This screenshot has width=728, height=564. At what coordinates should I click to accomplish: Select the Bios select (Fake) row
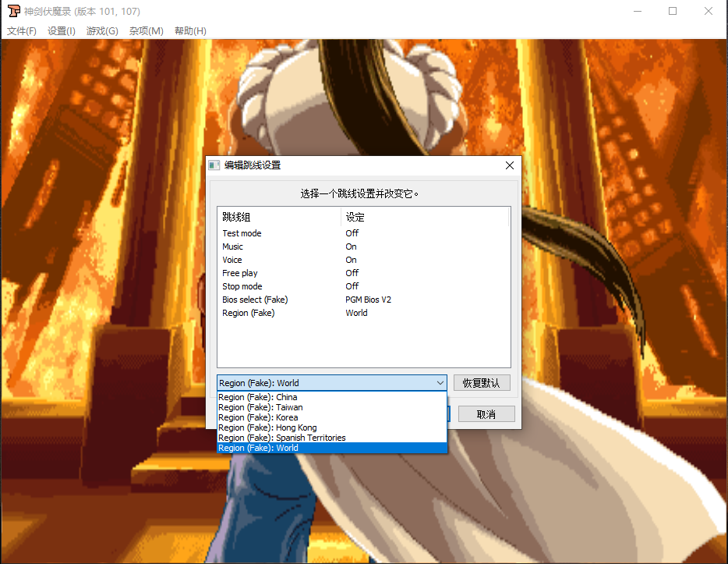coord(364,300)
